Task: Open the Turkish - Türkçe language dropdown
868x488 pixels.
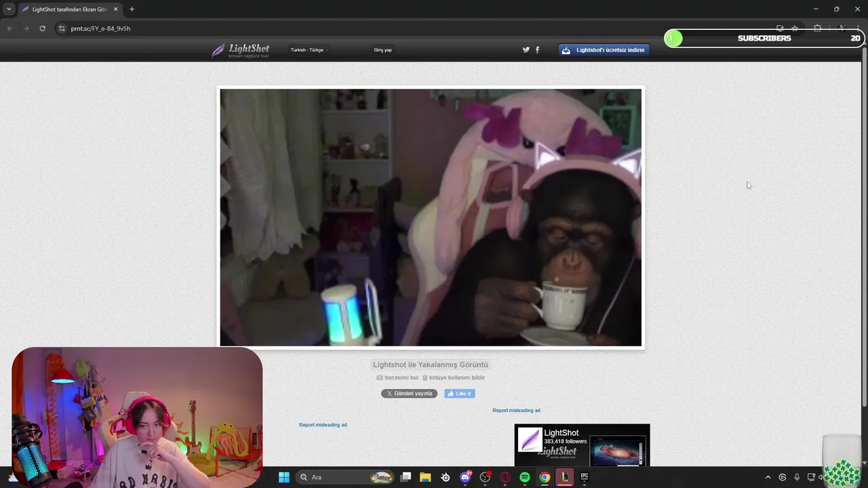Action: [309, 50]
